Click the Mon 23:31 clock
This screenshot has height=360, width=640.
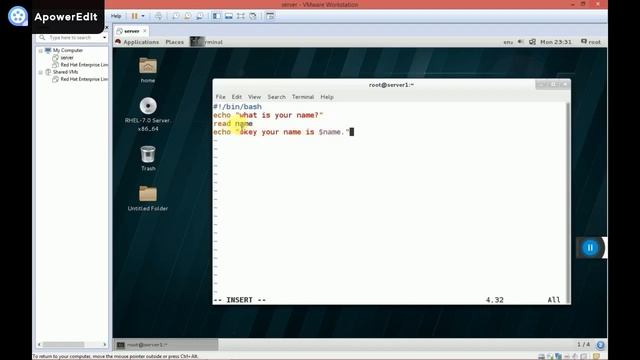556,42
